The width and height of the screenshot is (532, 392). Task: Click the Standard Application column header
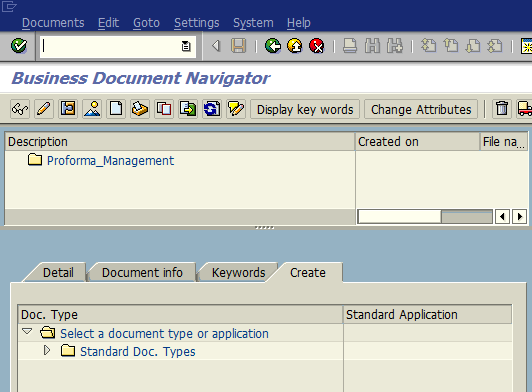coord(427,315)
